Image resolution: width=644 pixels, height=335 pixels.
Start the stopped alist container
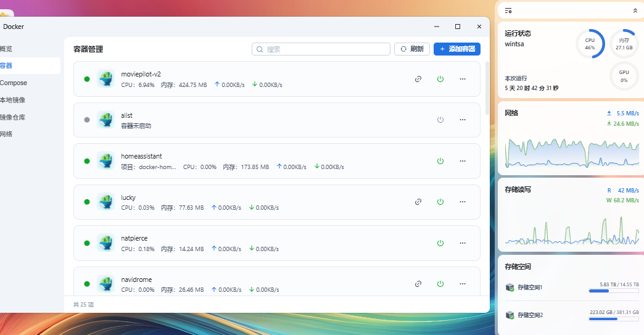click(x=440, y=120)
